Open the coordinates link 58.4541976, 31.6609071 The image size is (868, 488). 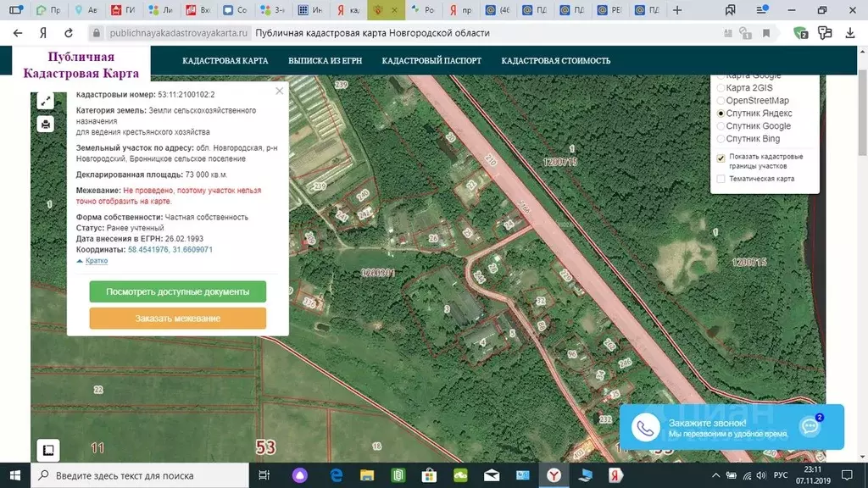170,250
